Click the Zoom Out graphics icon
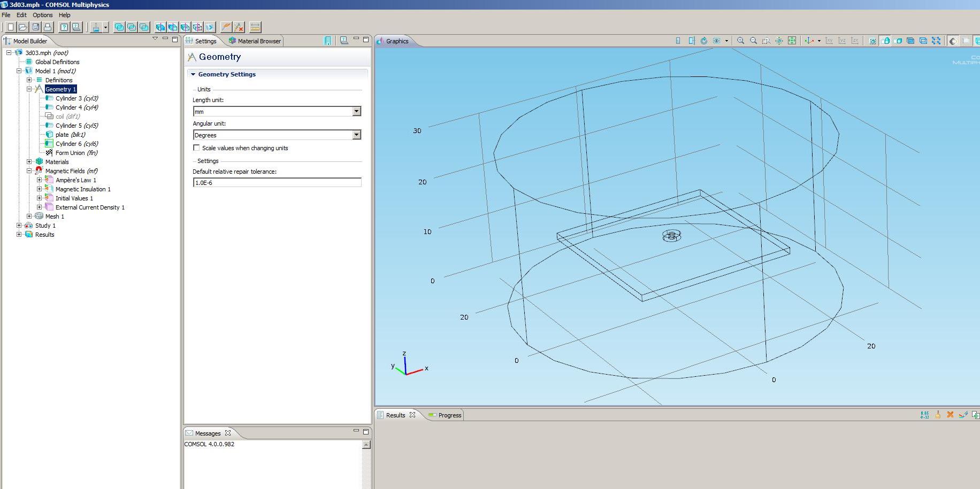 click(x=754, y=41)
